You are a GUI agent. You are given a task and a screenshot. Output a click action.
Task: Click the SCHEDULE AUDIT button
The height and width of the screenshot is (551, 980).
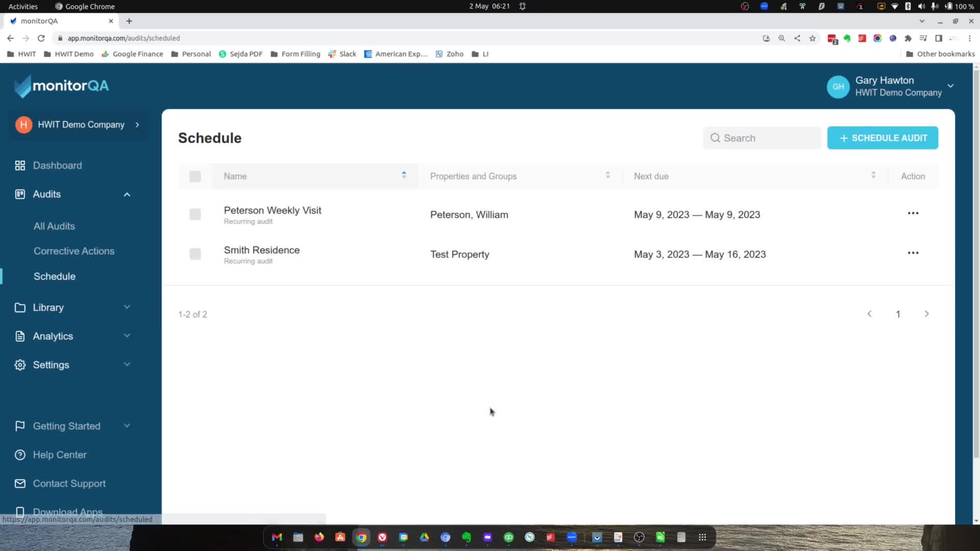coord(883,138)
